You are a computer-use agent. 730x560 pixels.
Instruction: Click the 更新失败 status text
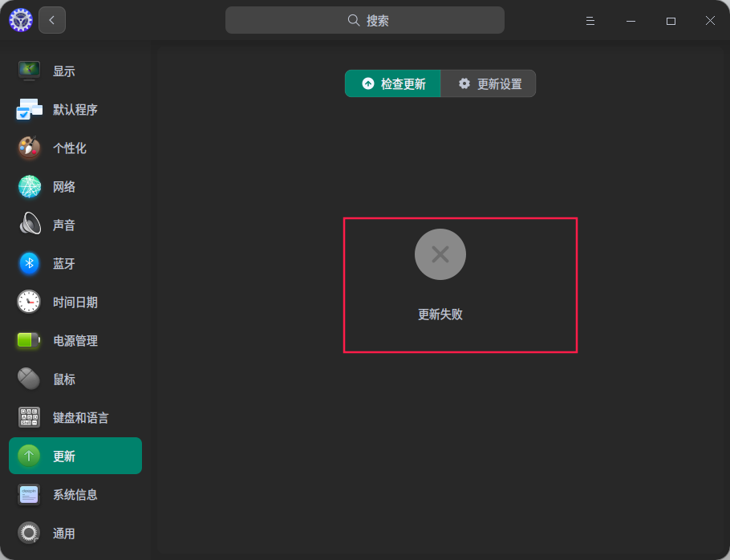click(x=440, y=314)
